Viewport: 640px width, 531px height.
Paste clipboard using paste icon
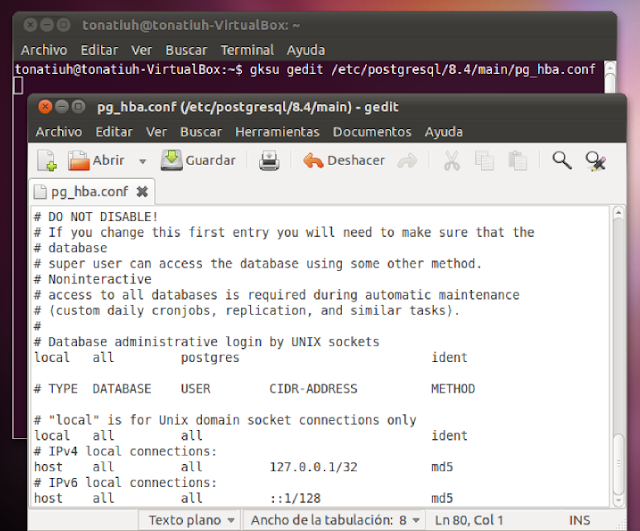tap(518, 160)
